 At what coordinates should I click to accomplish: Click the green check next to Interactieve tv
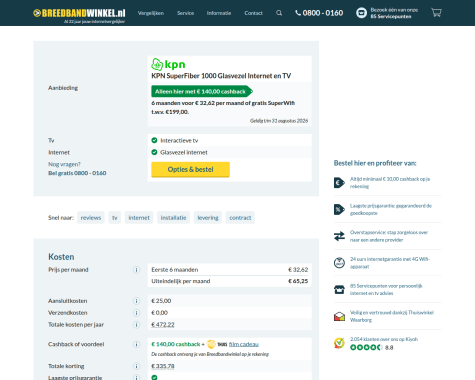154,140
